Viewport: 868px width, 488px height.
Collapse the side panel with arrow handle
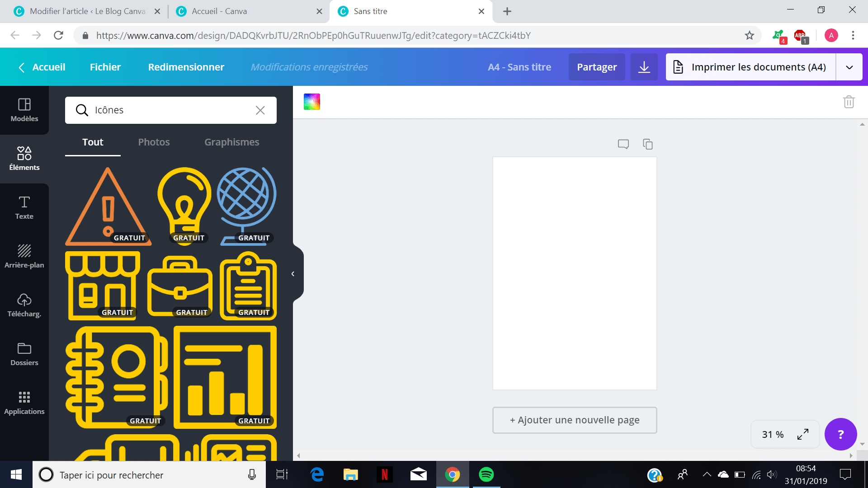click(293, 274)
